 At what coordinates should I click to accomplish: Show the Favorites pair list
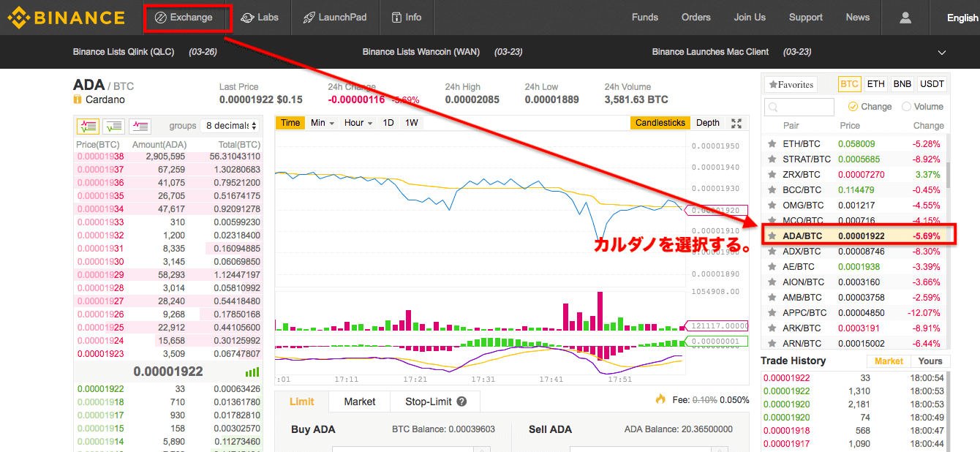pos(791,85)
